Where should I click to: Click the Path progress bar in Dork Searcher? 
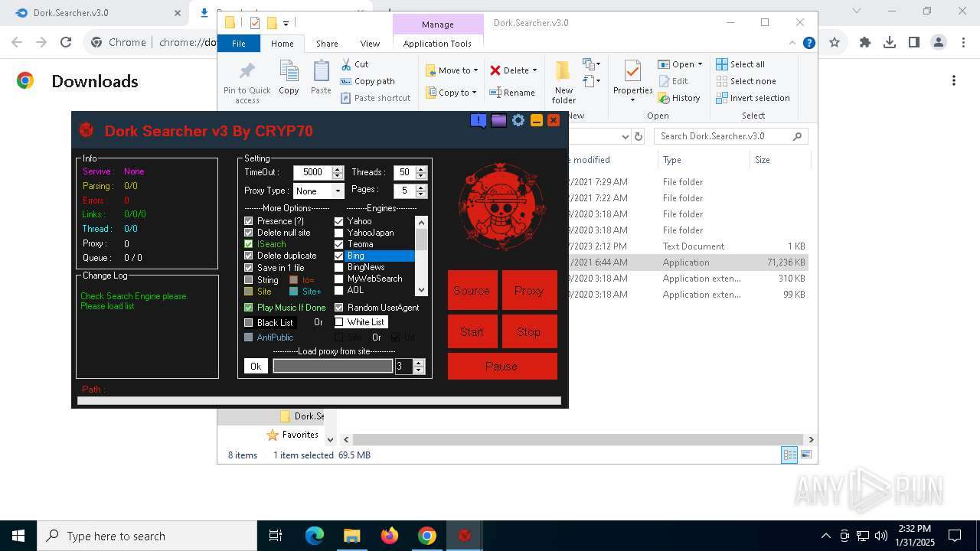319,400
